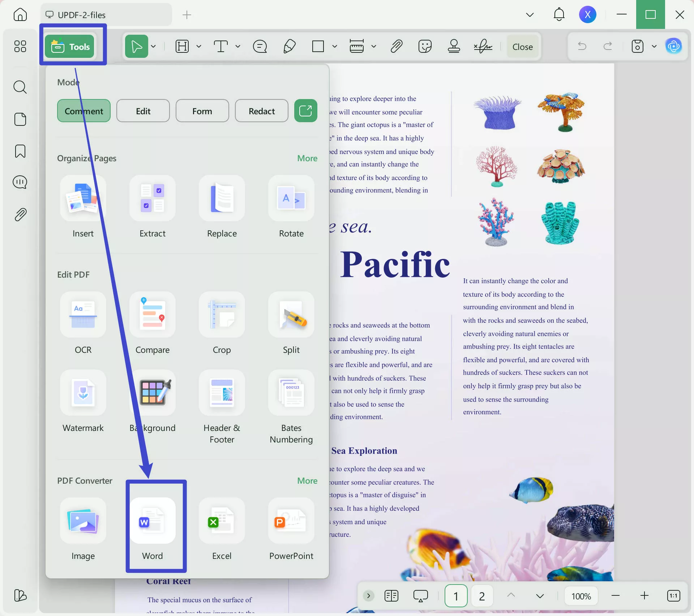Expand the save button dropdown
694x616 pixels.
coord(654,46)
